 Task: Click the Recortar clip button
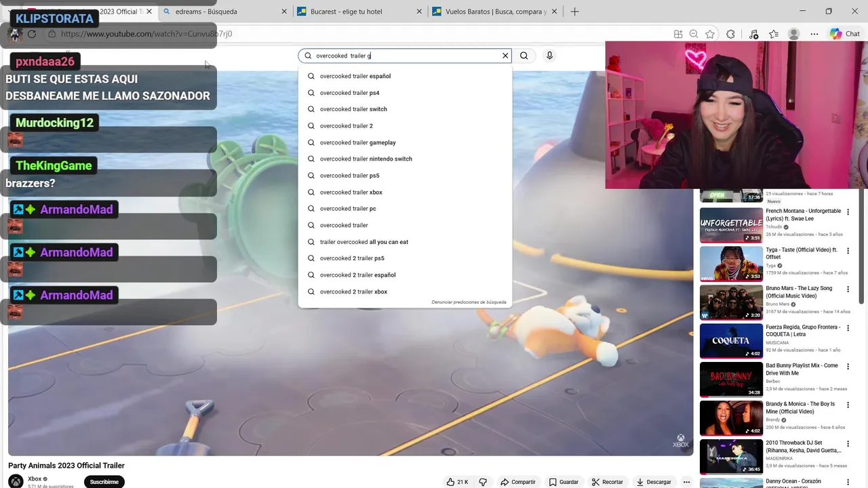[607, 482]
